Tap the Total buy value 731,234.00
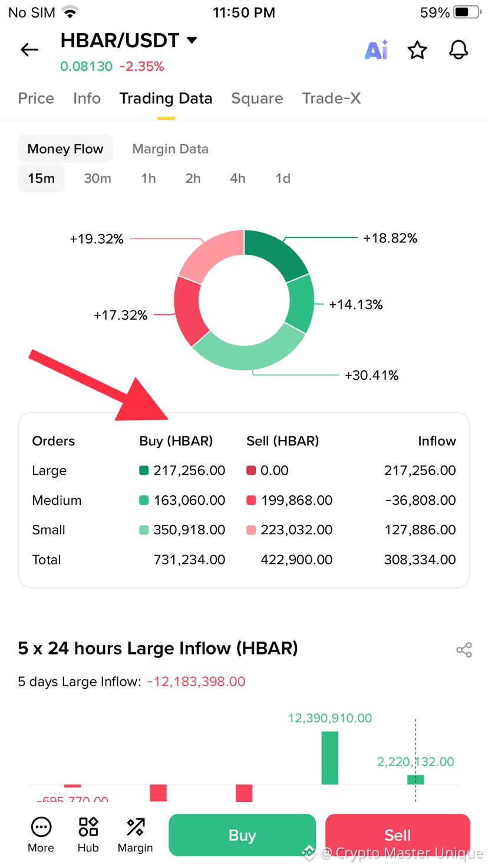Image resolution: width=488 pixels, height=868 pixels. pyautogui.click(x=189, y=560)
